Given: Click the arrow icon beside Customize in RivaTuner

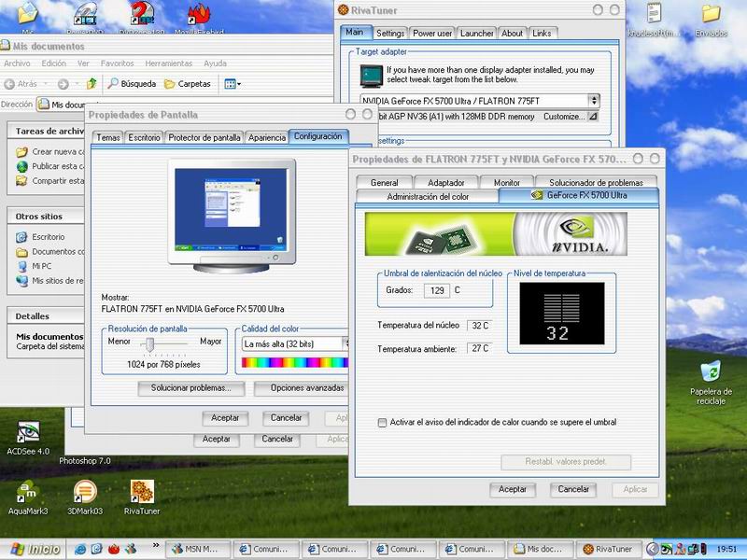Looking at the screenshot, I should point(593,116).
